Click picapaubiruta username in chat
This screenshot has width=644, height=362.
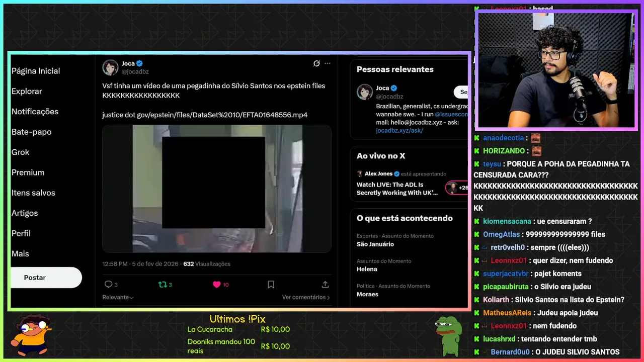click(506, 287)
